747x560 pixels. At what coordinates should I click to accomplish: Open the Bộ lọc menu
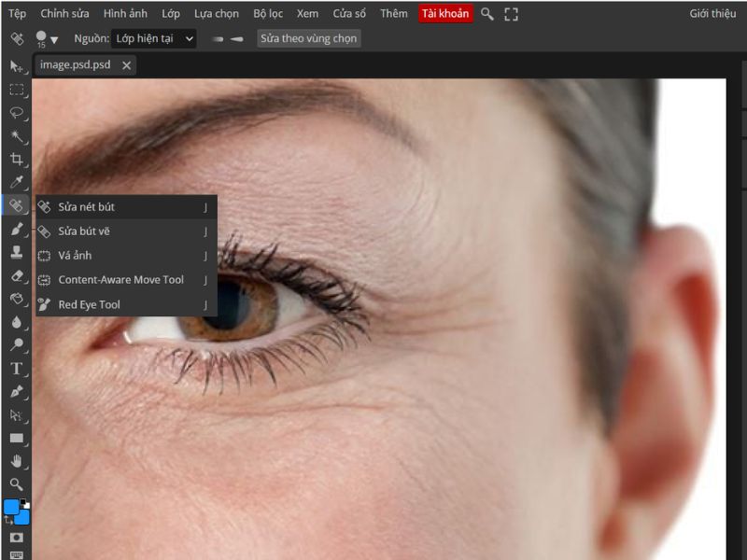pos(268,13)
